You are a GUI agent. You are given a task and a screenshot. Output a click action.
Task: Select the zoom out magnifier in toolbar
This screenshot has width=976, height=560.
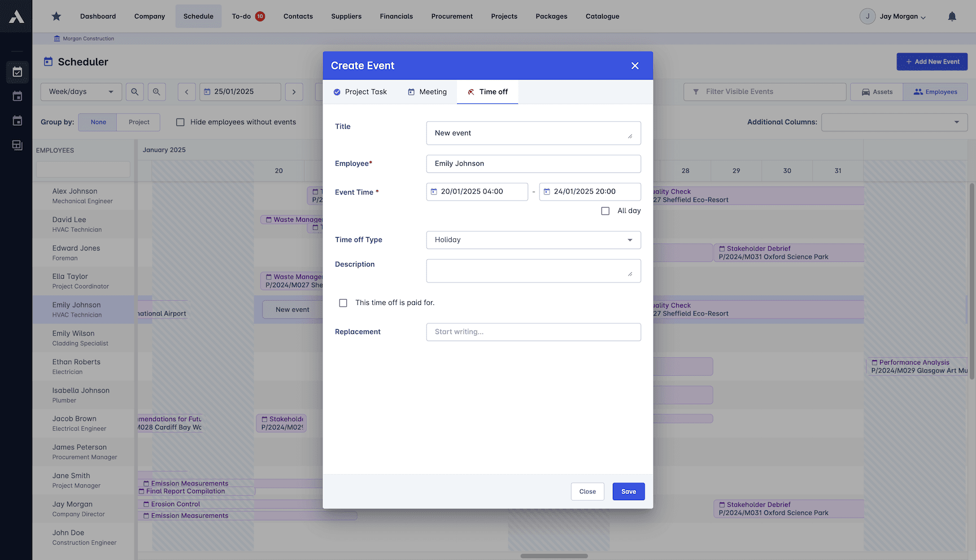point(134,91)
